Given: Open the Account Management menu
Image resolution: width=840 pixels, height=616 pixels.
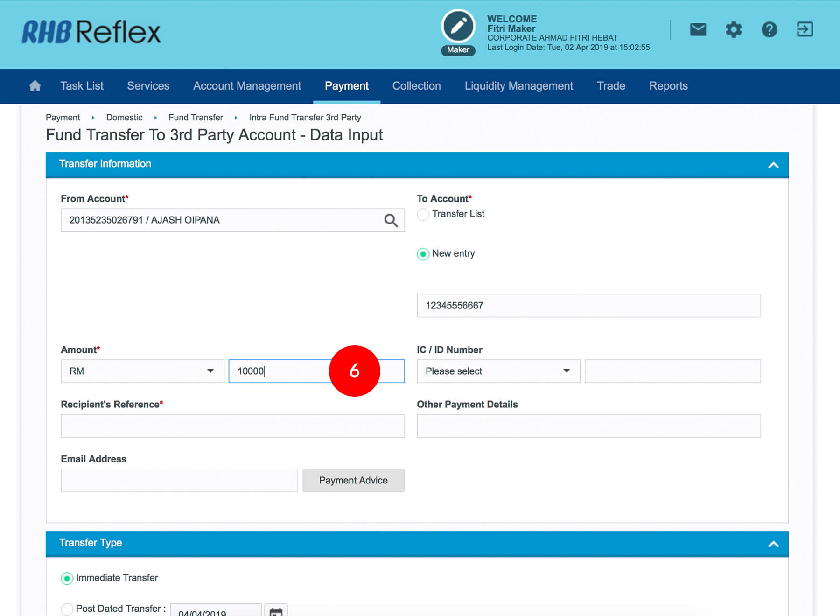Looking at the screenshot, I should 247,86.
